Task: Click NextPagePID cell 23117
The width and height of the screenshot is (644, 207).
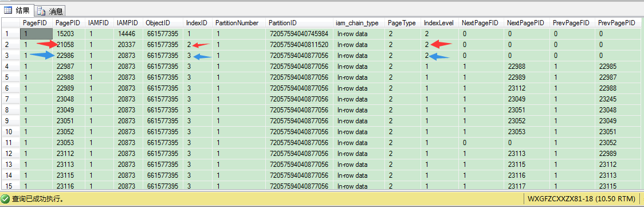Action: coord(527,186)
